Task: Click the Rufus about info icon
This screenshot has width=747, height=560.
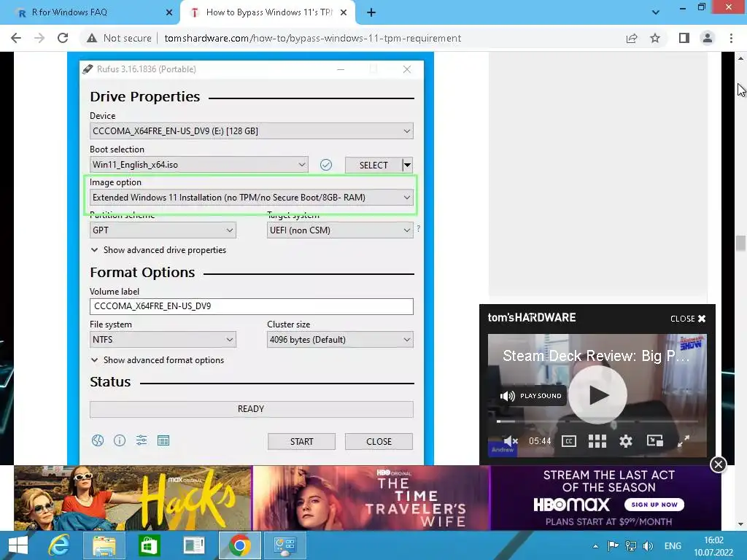Action: (x=120, y=440)
